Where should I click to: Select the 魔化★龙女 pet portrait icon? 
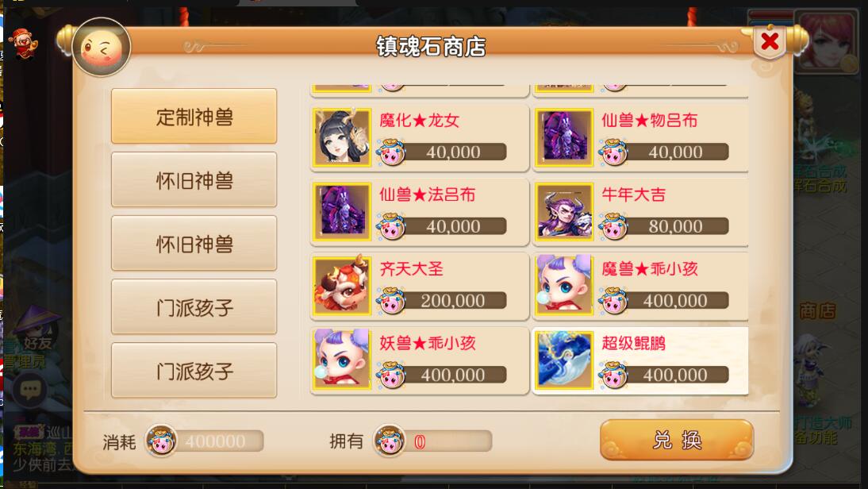pyautogui.click(x=341, y=137)
